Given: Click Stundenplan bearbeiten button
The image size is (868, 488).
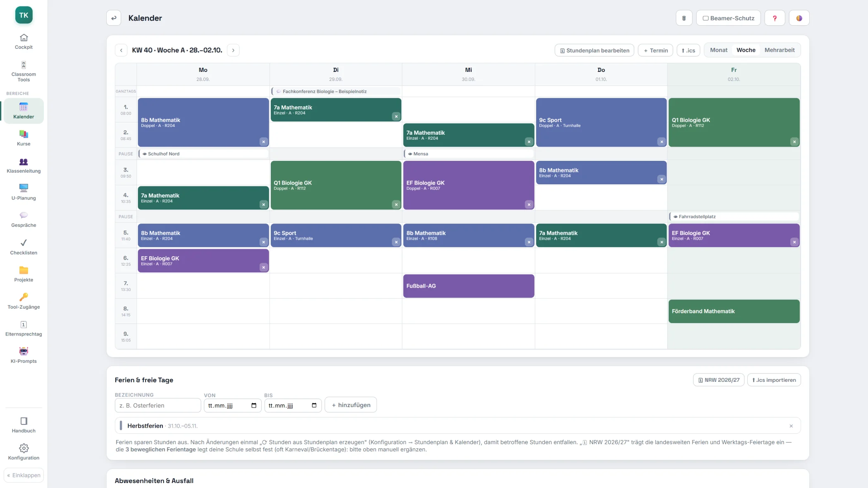Looking at the screenshot, I should [x=594, y=50].
